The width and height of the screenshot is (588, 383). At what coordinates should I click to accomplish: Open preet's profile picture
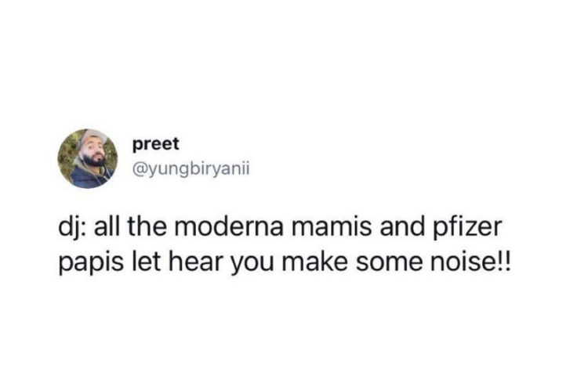tap(88, 158)
